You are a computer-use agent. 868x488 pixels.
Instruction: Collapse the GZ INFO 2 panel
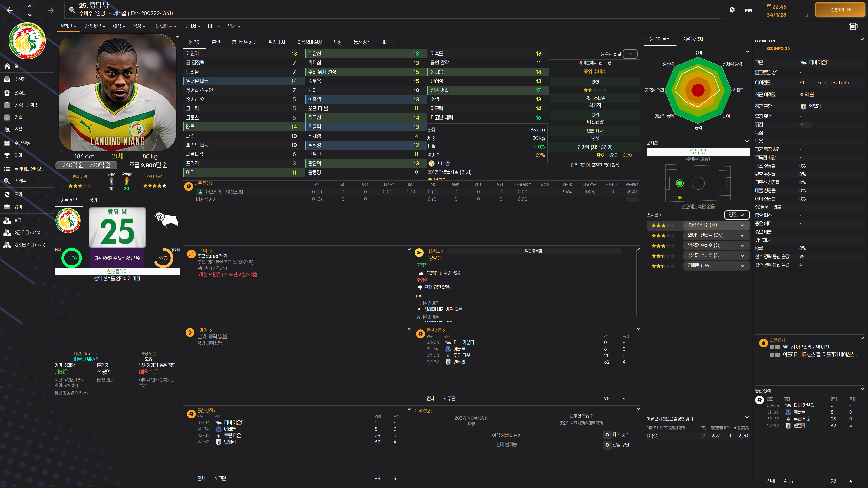862,39
